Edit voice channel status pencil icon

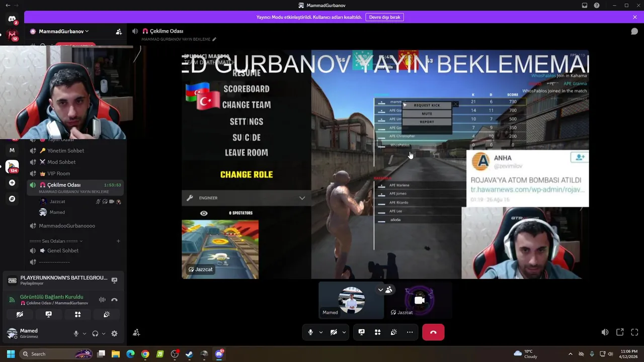pyautogui.click(x=214, y=39)
